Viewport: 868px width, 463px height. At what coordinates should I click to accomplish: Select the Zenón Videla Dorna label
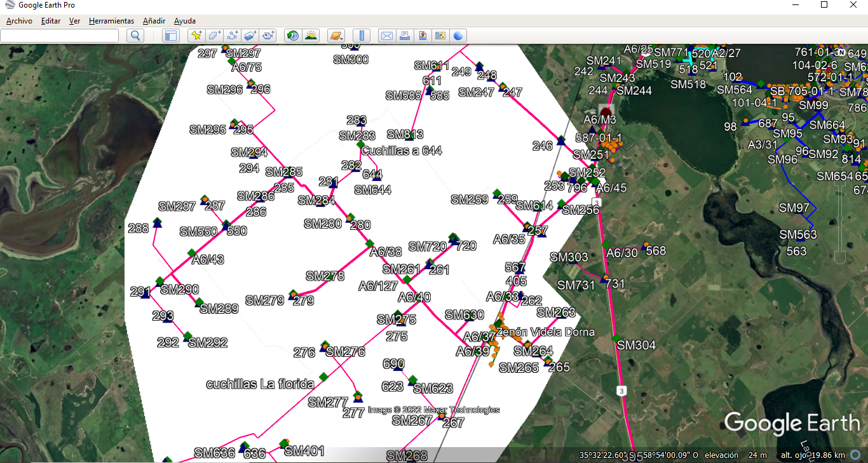pos(545,332)
